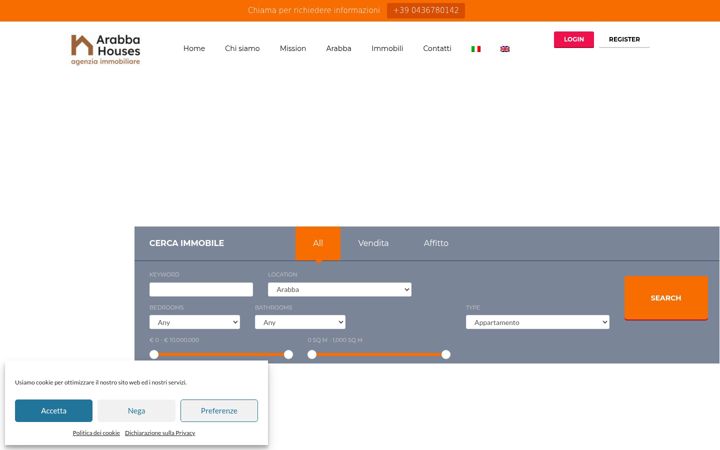Open the Type dropdown showing Appartamento
This screenshot has height=450, width=720.
tap(537, 322)
